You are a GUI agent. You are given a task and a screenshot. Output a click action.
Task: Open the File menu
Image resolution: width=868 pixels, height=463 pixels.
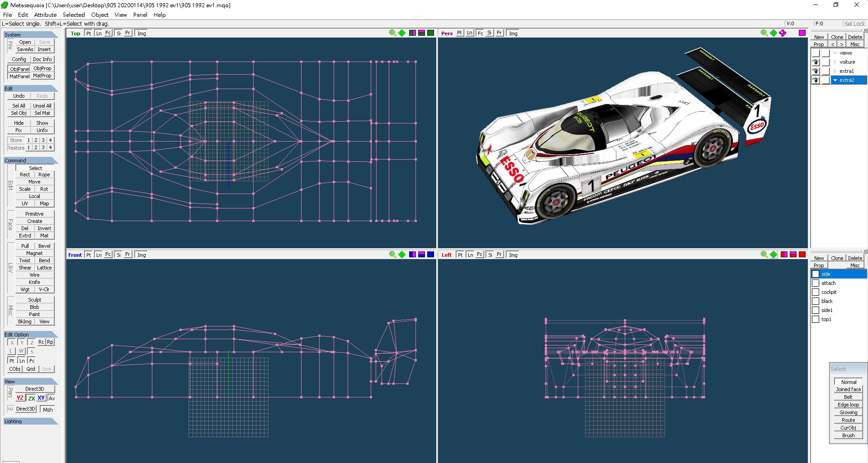coord(7,14)
